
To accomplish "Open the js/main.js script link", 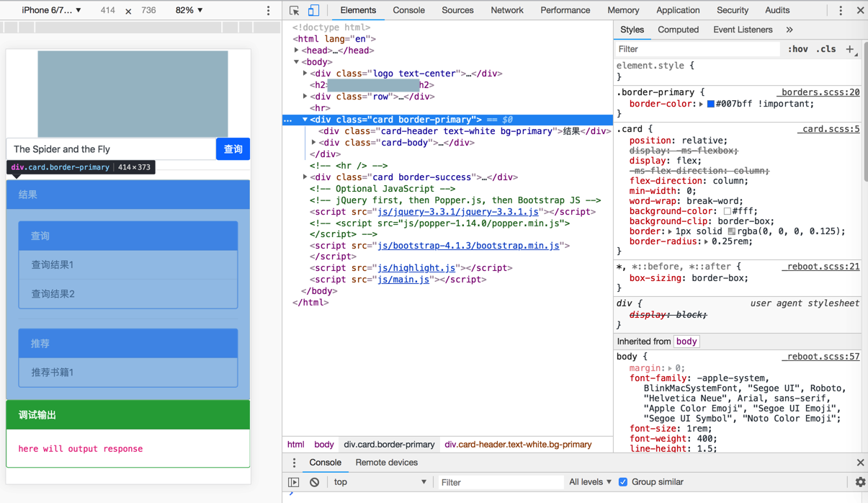I will (403, 280).
